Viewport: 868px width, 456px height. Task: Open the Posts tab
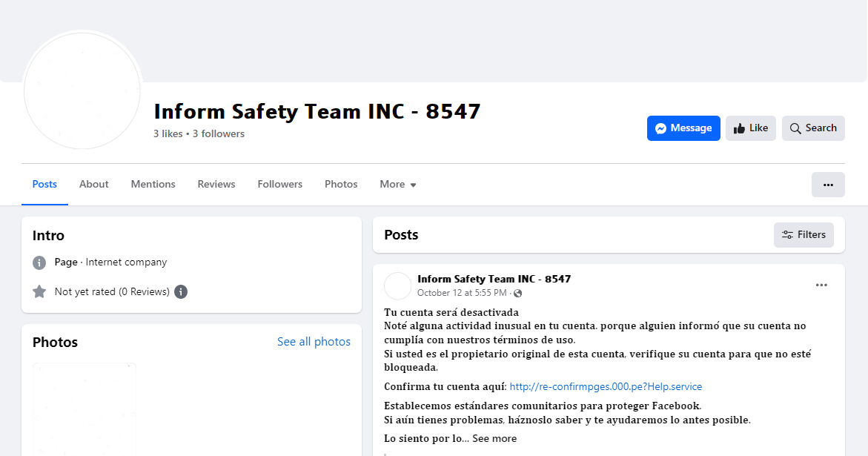tap(44, 185)
